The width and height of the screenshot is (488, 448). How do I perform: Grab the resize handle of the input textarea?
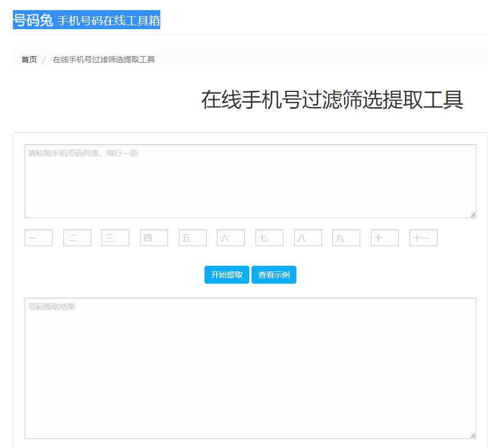pyautogui.click(x=473, y=215)
